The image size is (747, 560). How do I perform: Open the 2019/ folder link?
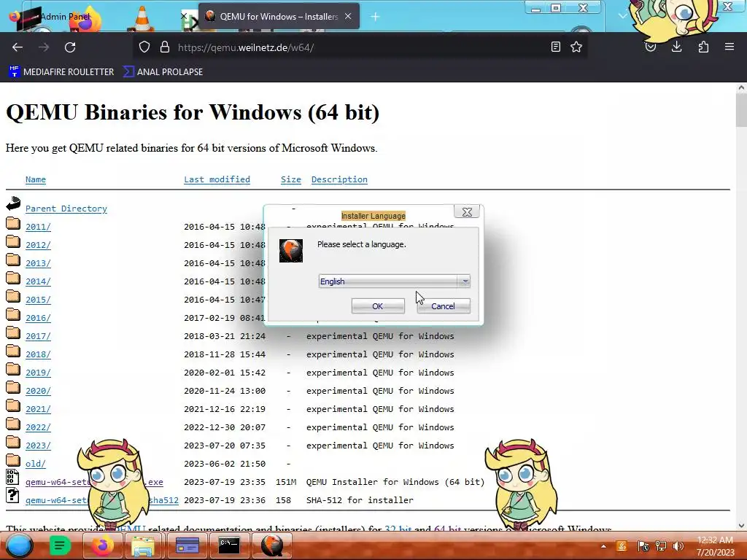pyautogui.click(x=38, y=373)
